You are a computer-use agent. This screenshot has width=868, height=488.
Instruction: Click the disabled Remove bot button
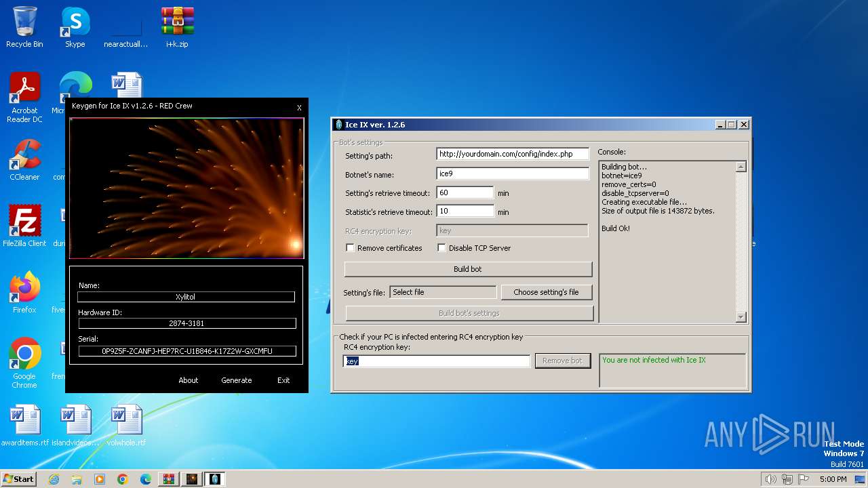click(562, 361)
